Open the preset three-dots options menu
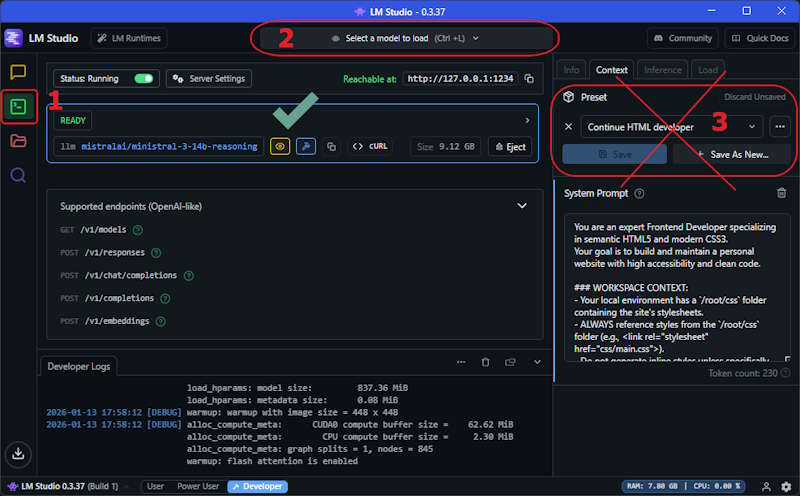 (780, 127)
